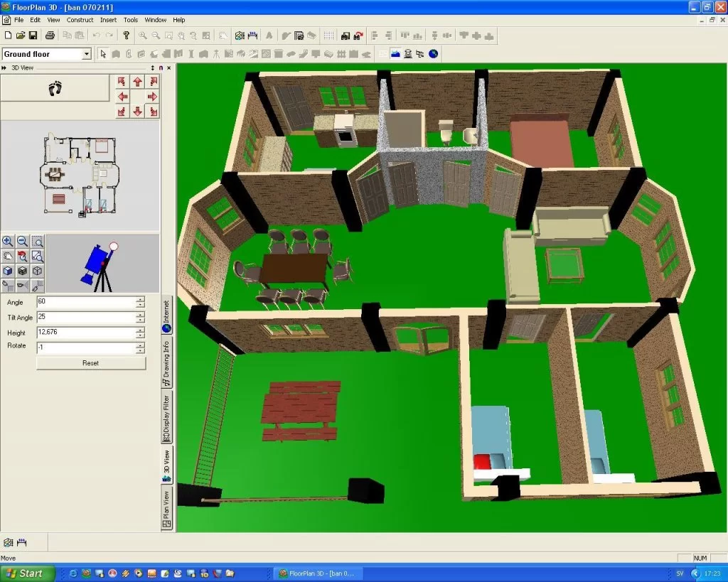The height and width of the screenshot is (582, 728).
Task: Click the Help question mark toolbar icon
Action: pyautogui.click(x=127, y=35)
